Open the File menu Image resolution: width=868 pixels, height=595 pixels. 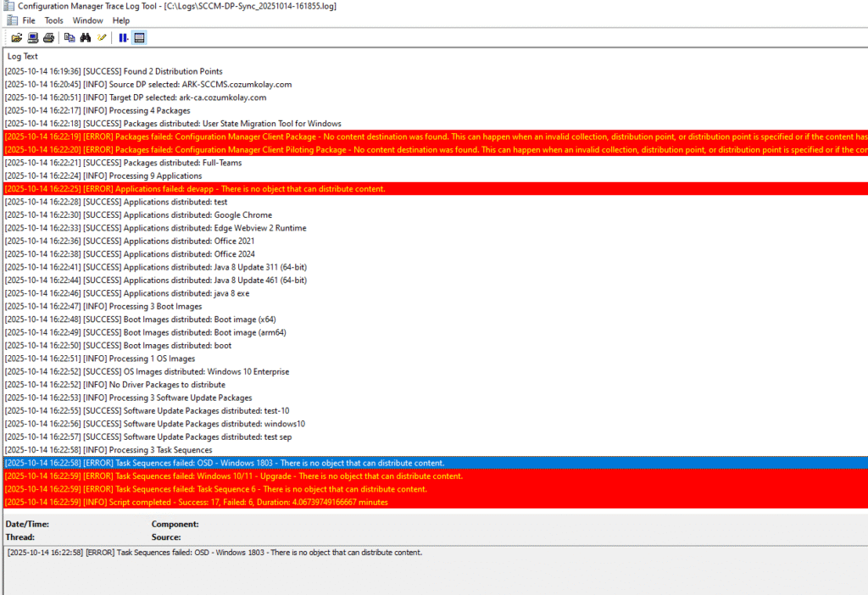tap(29, 20)
